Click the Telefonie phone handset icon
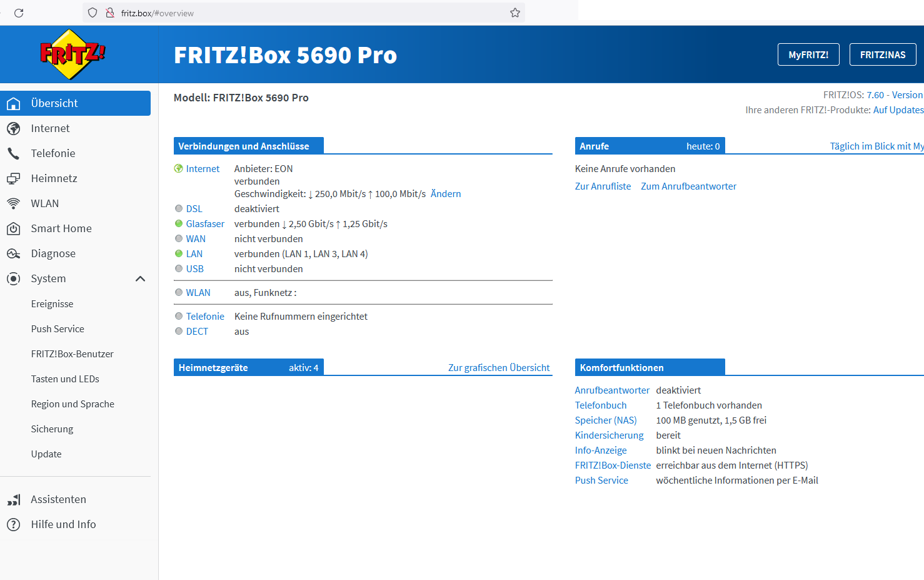 pos(13,153)
